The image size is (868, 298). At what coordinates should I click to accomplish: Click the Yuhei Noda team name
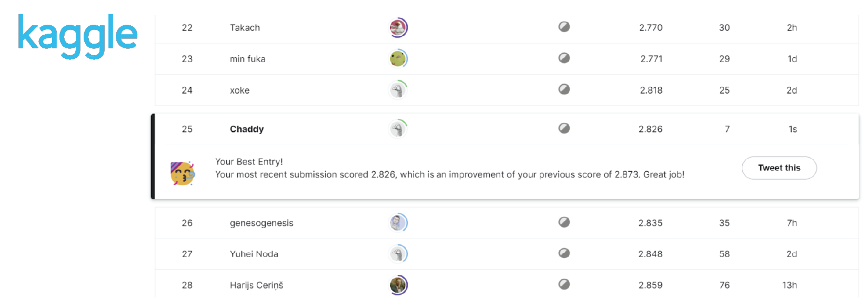[x=254, y=254]
